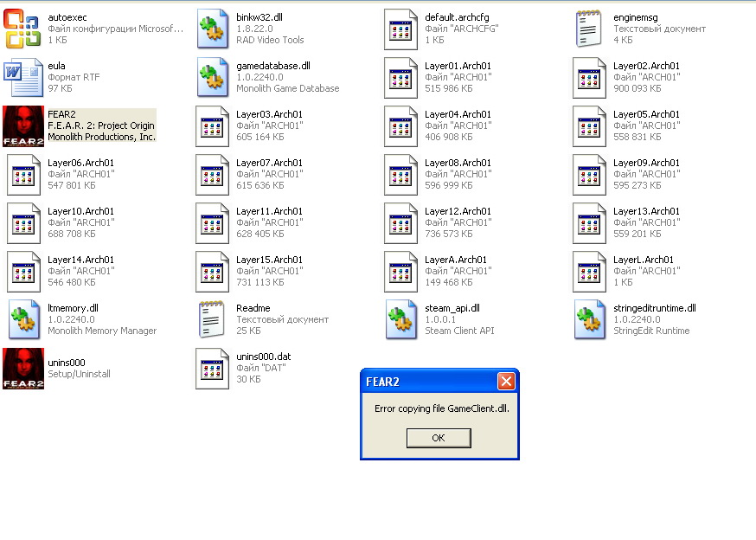Screen dimensions: 756x540
Task: Click the "900 093 КБ" size text
Action: [637, 88]
